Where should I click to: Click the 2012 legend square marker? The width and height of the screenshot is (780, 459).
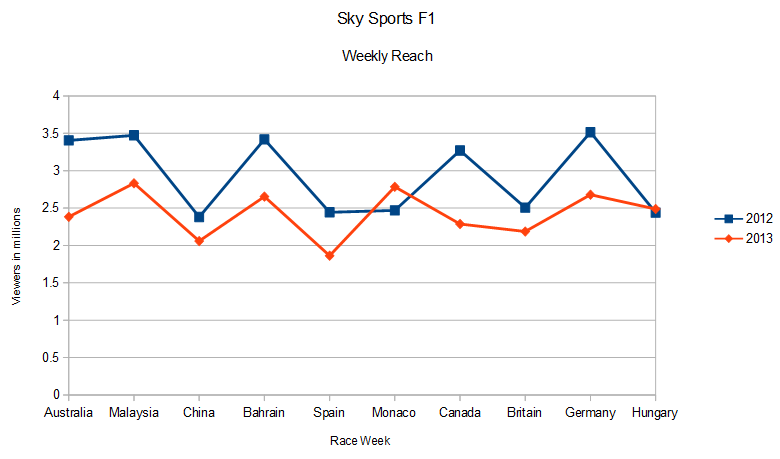coord(727,218)
